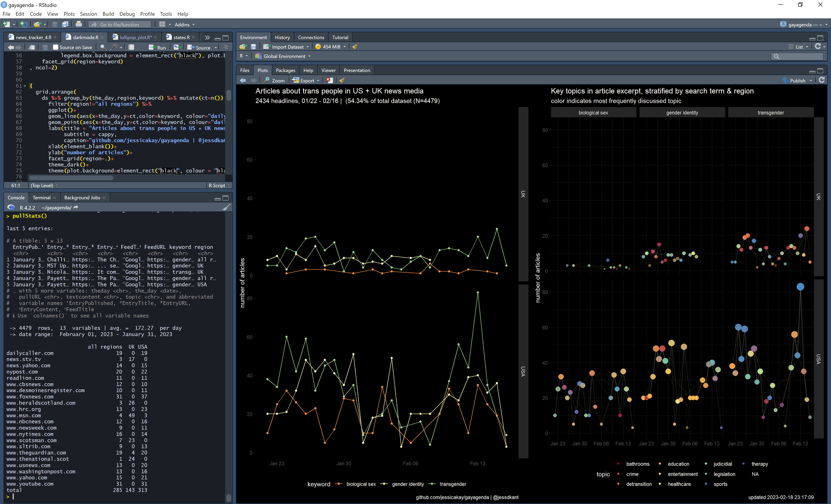This screenshot has width=831, height=504.
Task: View the console working directory arrow
Action: pos(75,207)
